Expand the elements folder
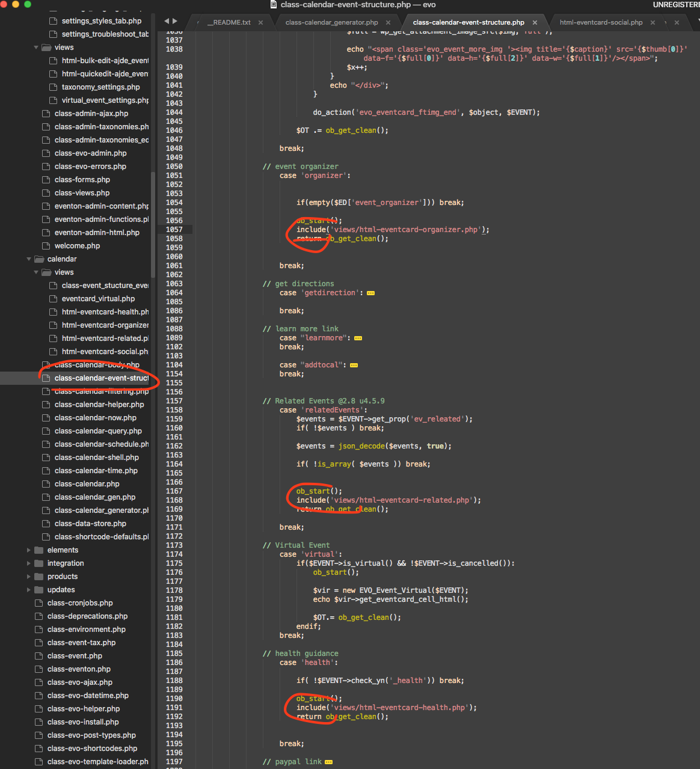The width and height of the screenshot is (700, 769). click(x=29, y=550)
